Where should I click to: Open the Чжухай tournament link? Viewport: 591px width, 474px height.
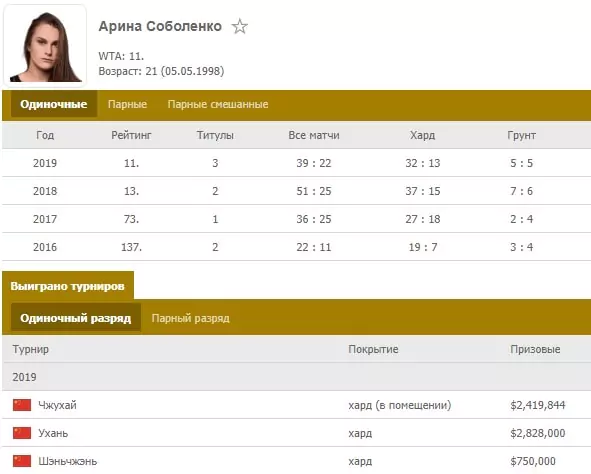[x=57, y=405]
